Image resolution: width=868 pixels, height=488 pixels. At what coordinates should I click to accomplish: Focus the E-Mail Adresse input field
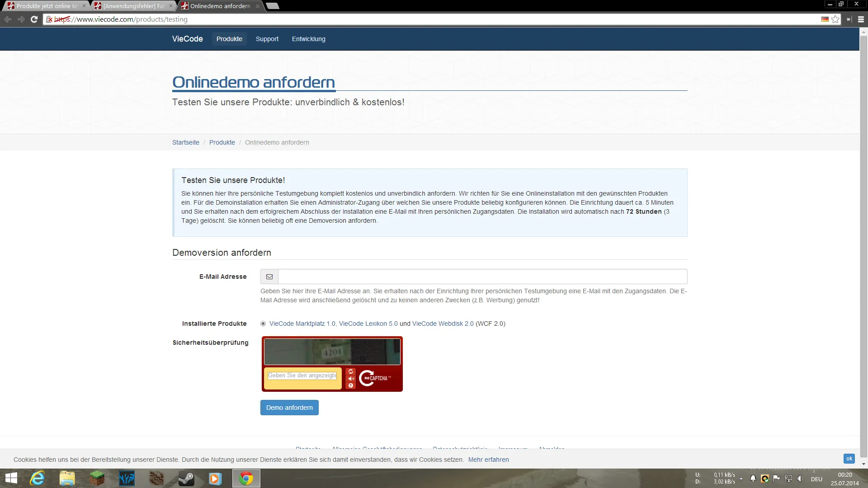tap(482, 277)
